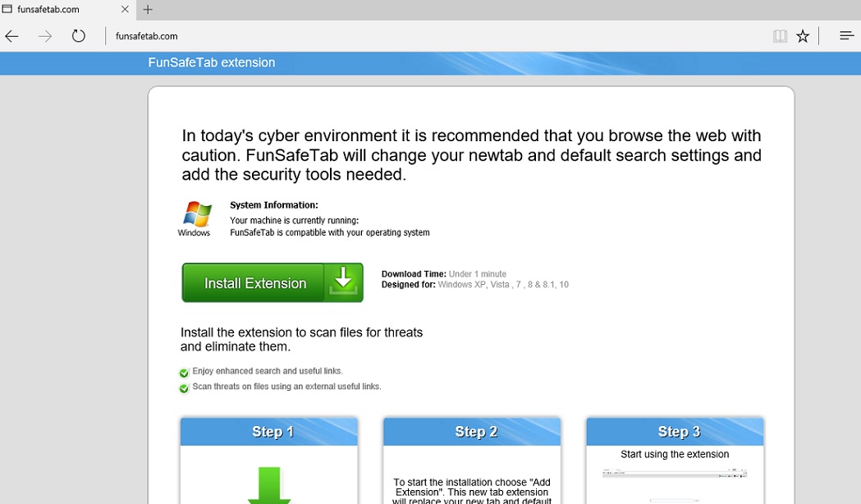The width and height of the screenshot is (861, 504).
Task: Click inside the funsafetab.com address bar
Action: click(146, 36)
